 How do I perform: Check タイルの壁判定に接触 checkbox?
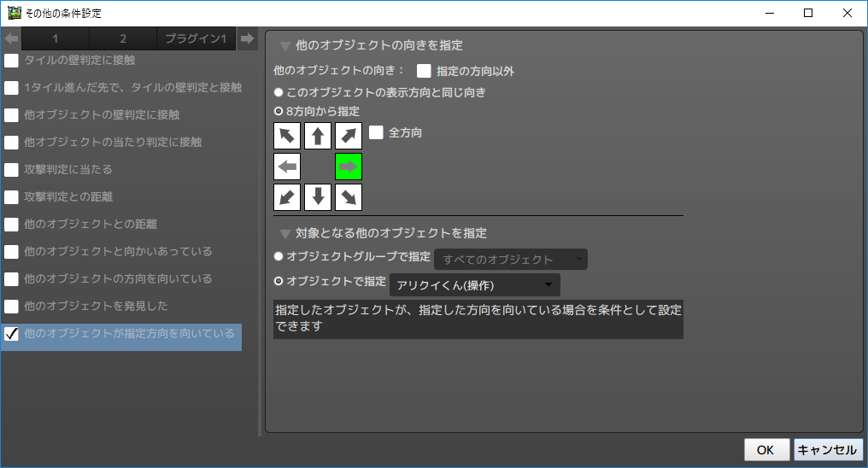pos(11,61)
